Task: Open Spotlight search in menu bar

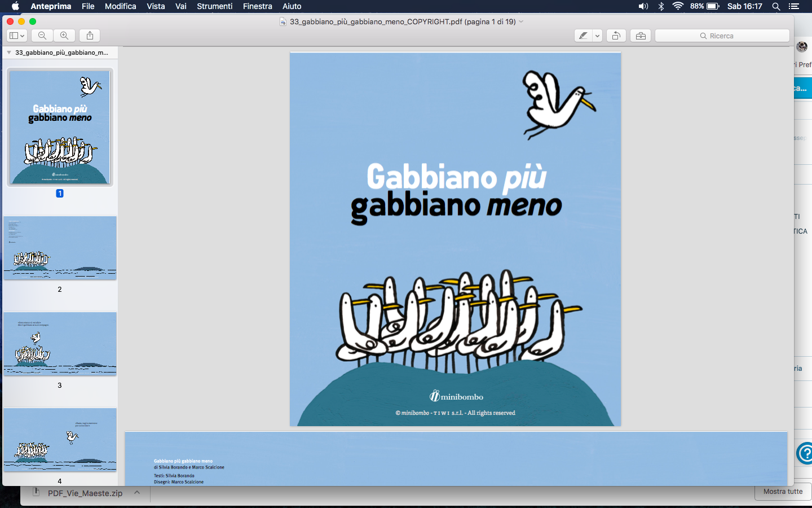Action: pos(776,6)
